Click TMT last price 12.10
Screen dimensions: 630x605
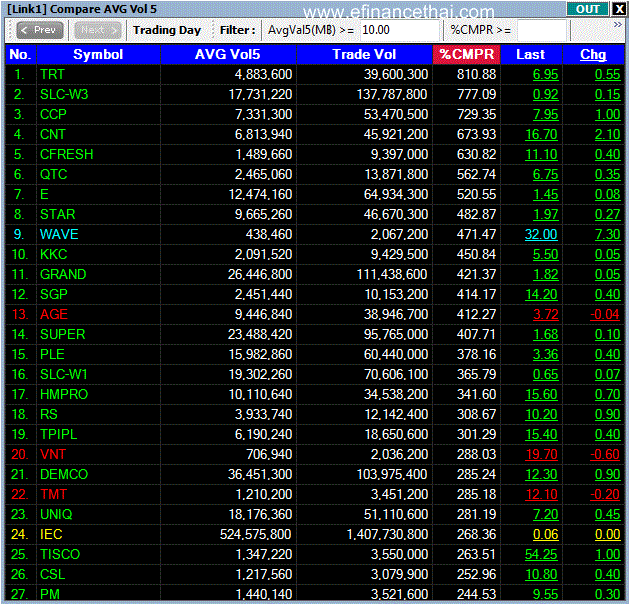pyautogui.click(x=541, y=495)
